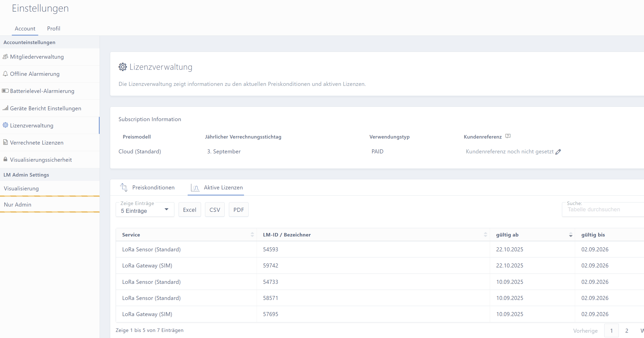644x338 pixels.
Task: Open the Zeige Einträge dropdown
Action: pyautogui.click(x=145, y=210)
